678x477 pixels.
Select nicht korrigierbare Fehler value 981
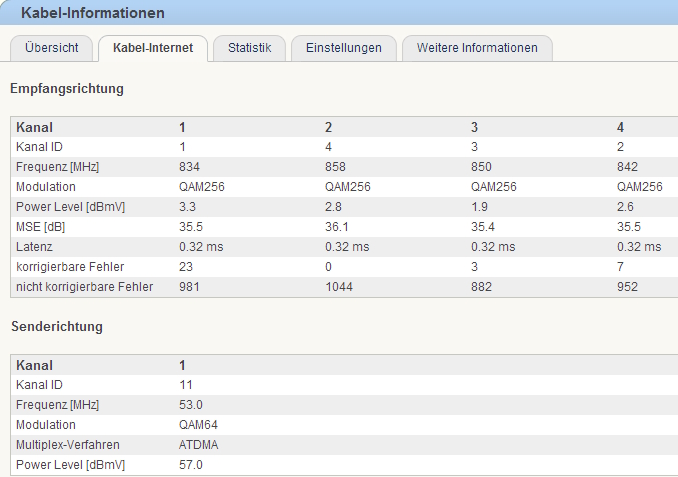189,287
